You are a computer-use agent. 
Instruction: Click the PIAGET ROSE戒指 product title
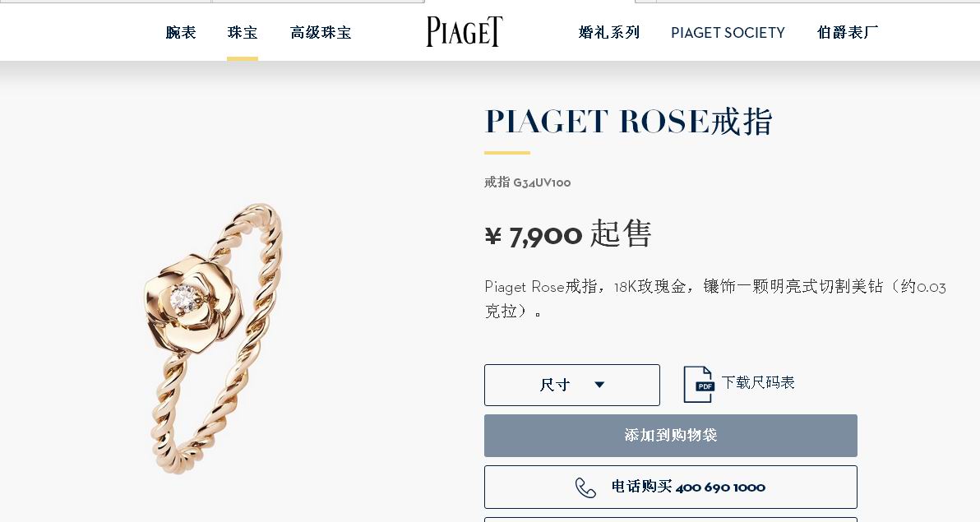(629, 122)
